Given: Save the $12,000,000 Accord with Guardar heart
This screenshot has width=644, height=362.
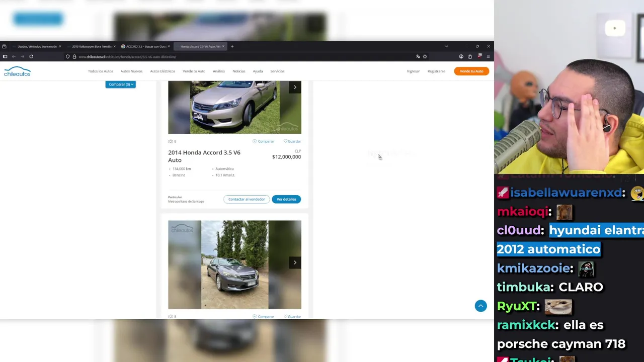Looking at the screenshot, I should pos(292,141).
